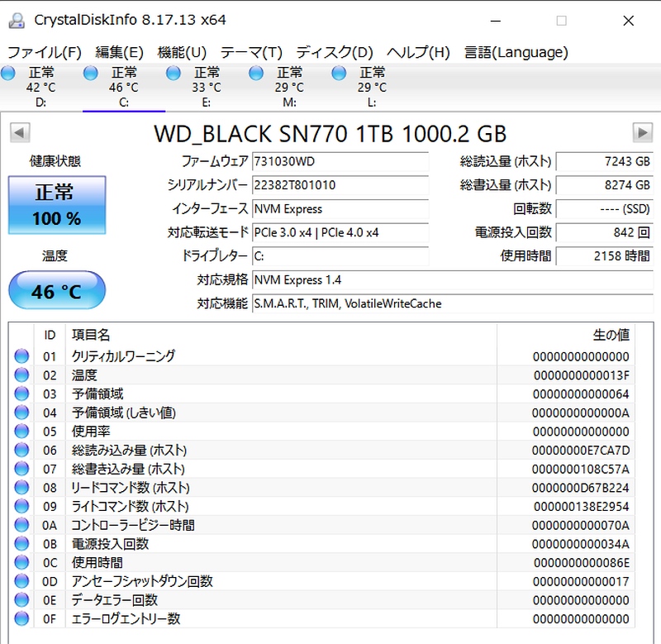
Task: Open the ファイル(F) menu
Action: [44, 52]
